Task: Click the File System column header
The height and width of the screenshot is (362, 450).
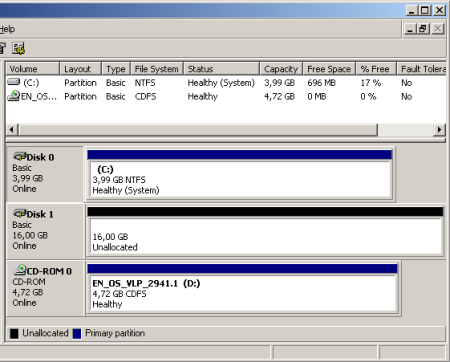Action: point(157,69)
